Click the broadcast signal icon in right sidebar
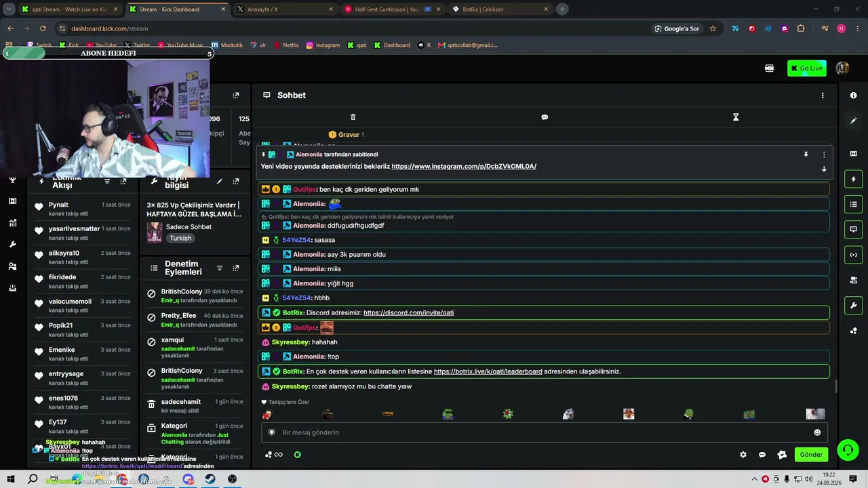The width and height of the screenshot is (868, 488). click(853, 255)
